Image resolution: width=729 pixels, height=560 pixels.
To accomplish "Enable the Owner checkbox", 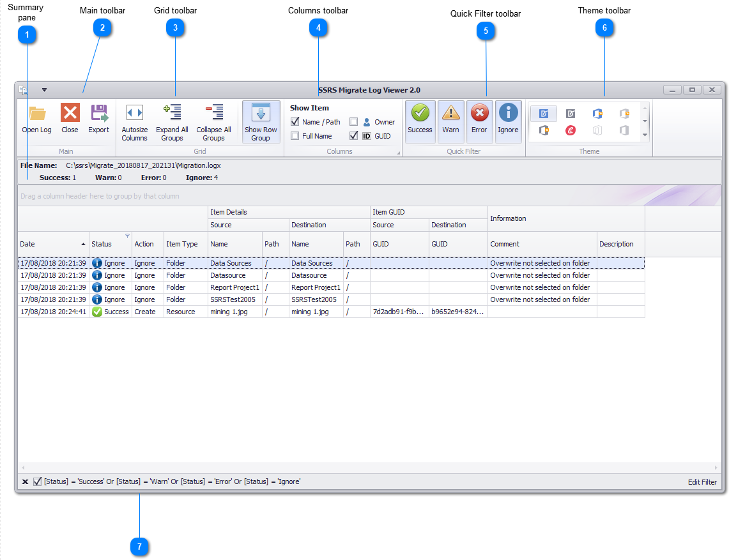I will click(353, 122).
